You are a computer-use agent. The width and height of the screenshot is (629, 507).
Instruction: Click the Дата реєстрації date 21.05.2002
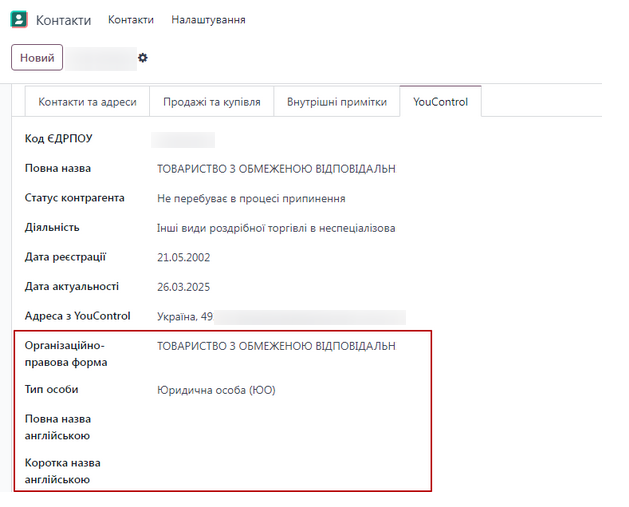coord(183,257)
